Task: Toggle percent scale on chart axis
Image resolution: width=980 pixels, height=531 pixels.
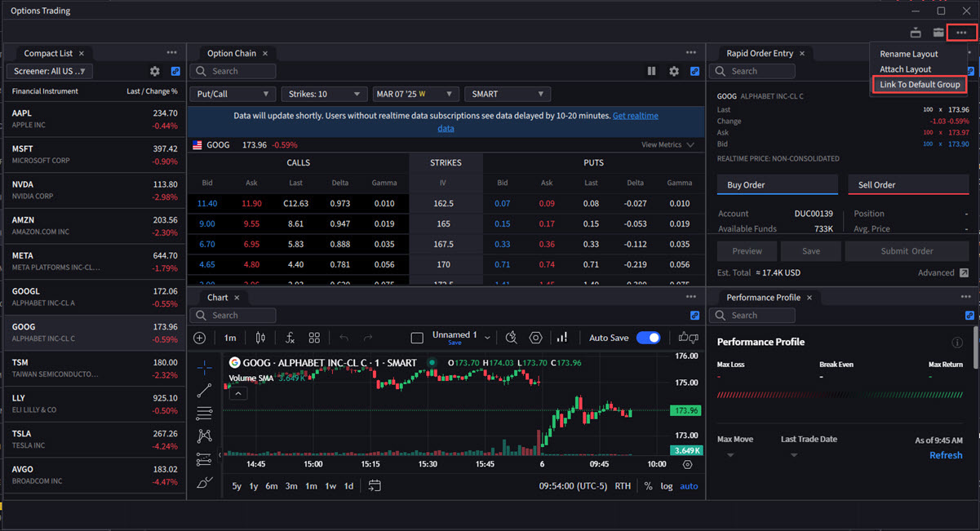Action: [648, 486]
